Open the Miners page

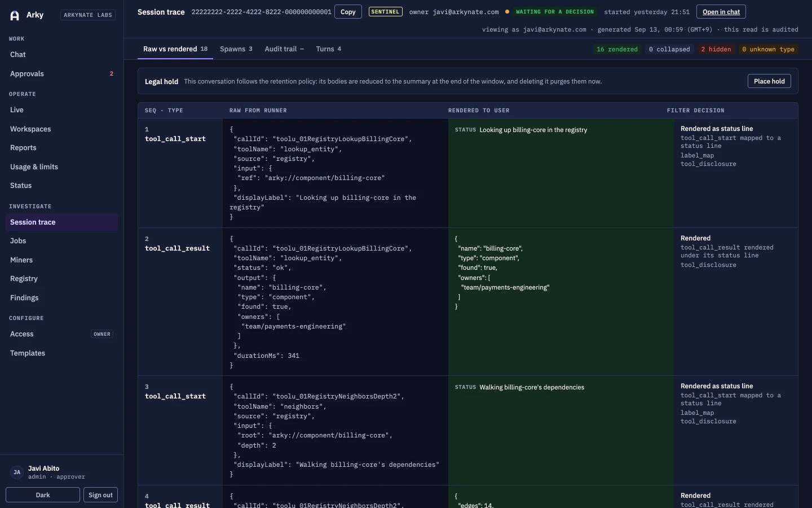click(x=61, y=260)
